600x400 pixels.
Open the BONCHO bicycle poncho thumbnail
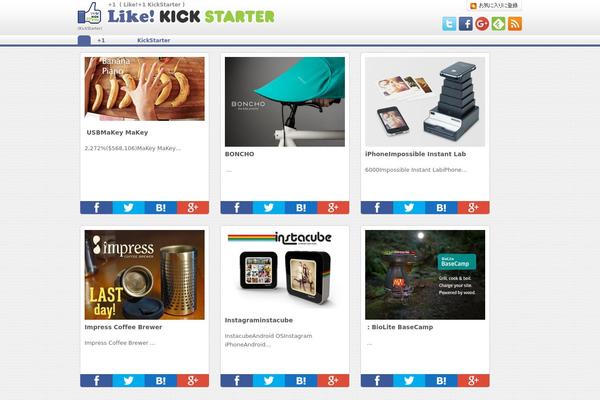pyautogui.click(x=285, y=102)
